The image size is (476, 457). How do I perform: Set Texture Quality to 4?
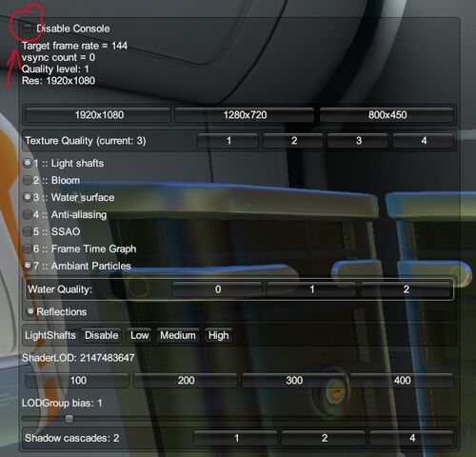424,141
